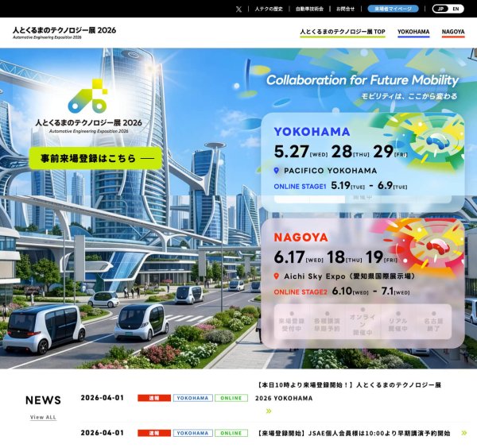477x448 pixels.
Task: Click the double-chevron under first news item
Action: coord(269,411)
